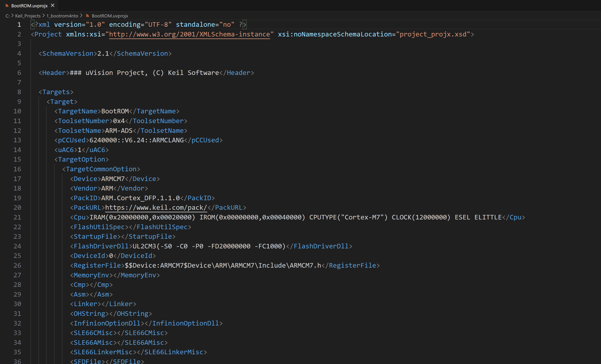The width and height of the screenshot is (601, 364).
Task: Open the C: drive breadcrumb
Action: (7, 16)
